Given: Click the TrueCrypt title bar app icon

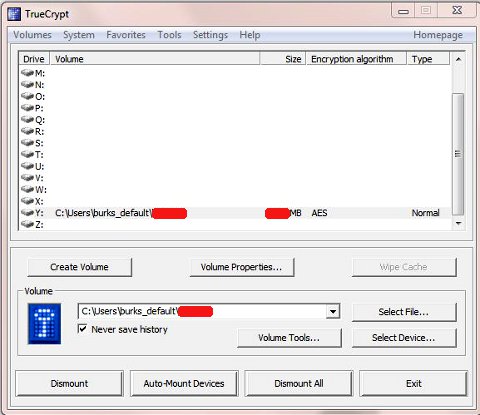Looking at the screenshot, I should coord(14,14).
